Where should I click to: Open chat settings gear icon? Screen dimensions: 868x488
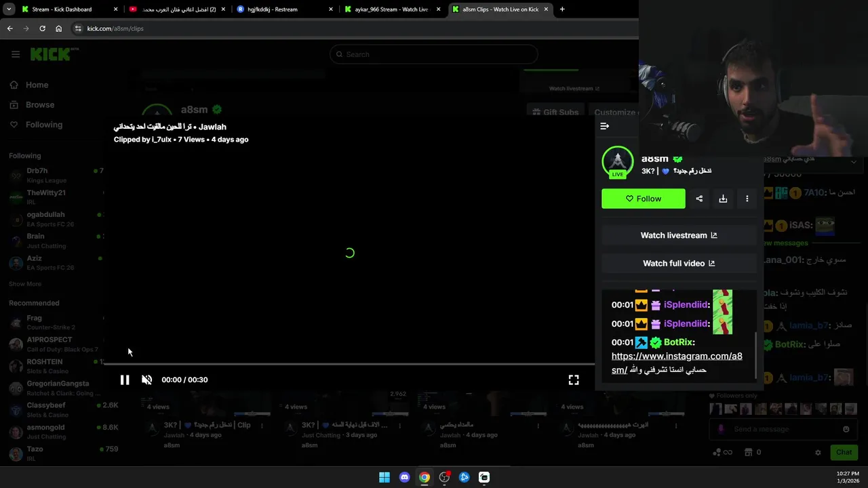(818, 452)
